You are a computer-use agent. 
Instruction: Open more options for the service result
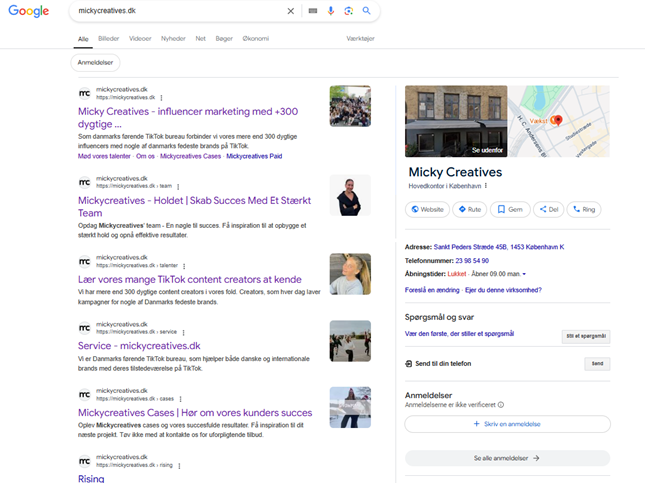pos(183,332)
